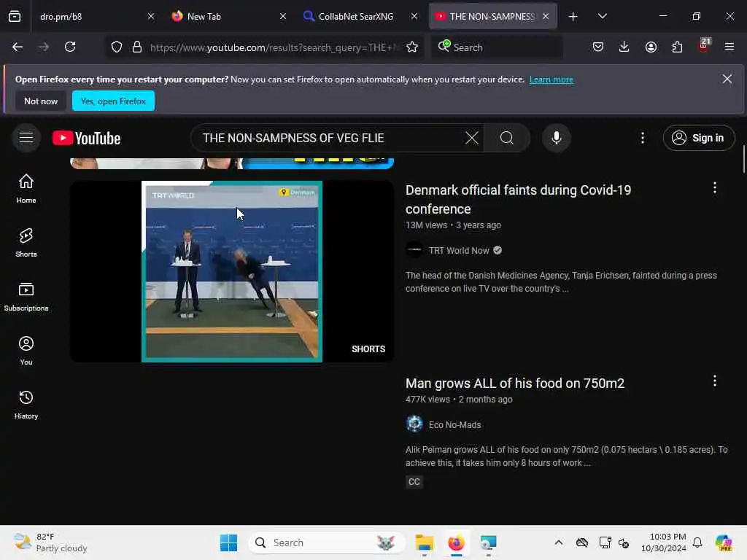This screenshot has height=560, width=747.
Task: Open Man grows ALL of his food title
Action: [515, 384]
